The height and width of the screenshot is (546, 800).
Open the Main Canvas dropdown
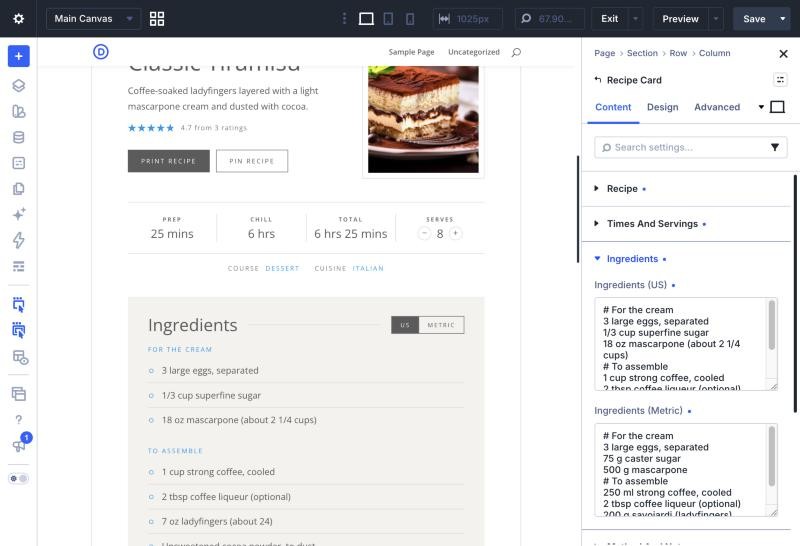pos(93,19)
